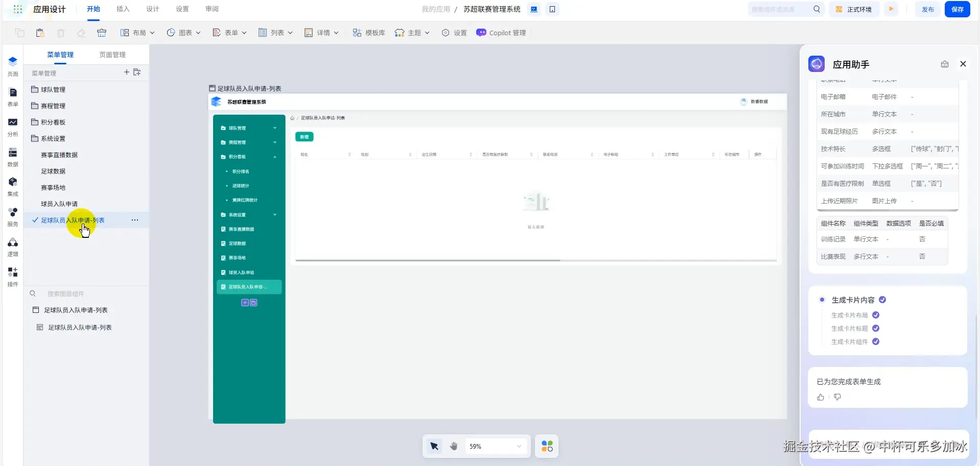Open the 布局 dropdown menu
980x466 pixels.
tap(137, 33)
